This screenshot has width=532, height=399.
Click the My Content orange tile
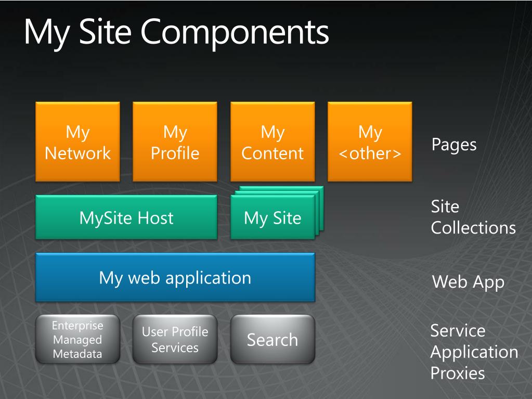click(273, 142)
